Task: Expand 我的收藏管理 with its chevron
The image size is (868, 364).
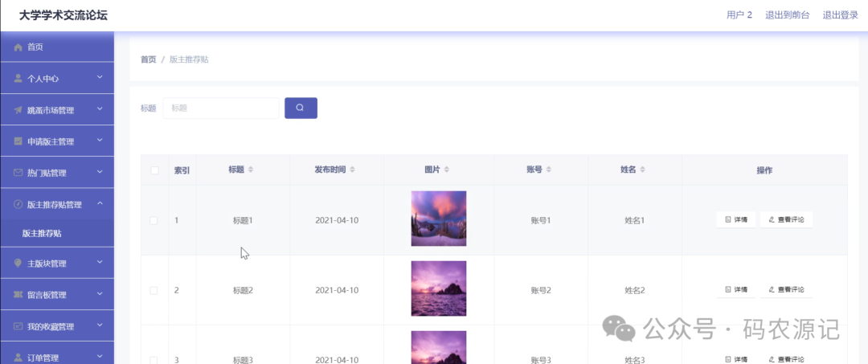Action: pos(100,325)
